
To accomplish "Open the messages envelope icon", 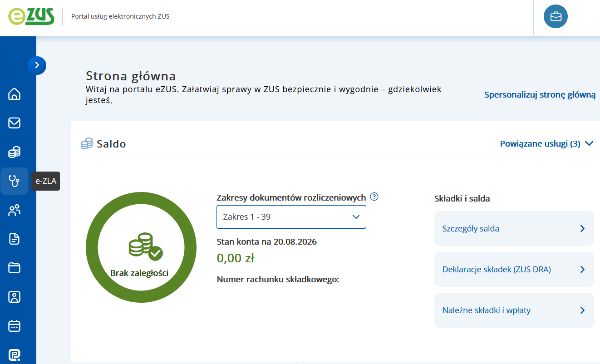I will click(14, 123).
